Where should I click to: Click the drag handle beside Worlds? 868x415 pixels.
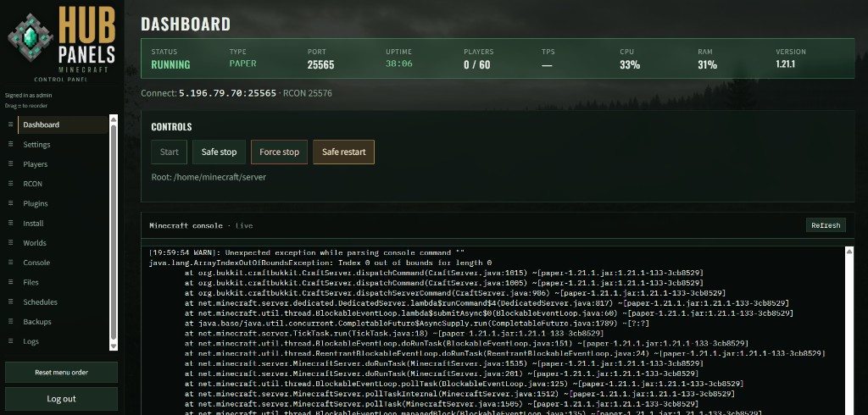click(10, 243)
